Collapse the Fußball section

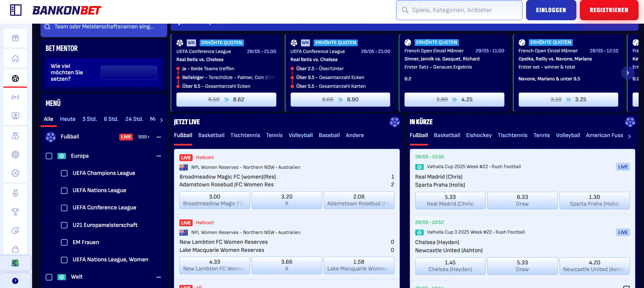[x=159, y=137]
